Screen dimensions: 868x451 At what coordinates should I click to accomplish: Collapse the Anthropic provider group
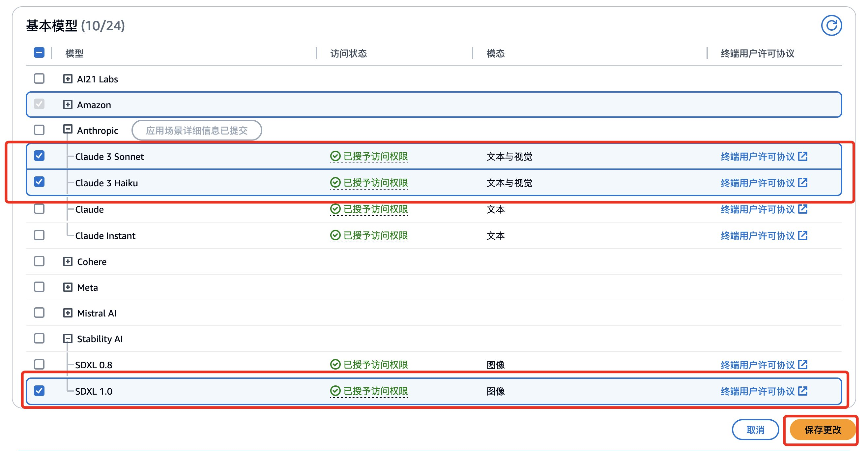click(x=68, y=130)
